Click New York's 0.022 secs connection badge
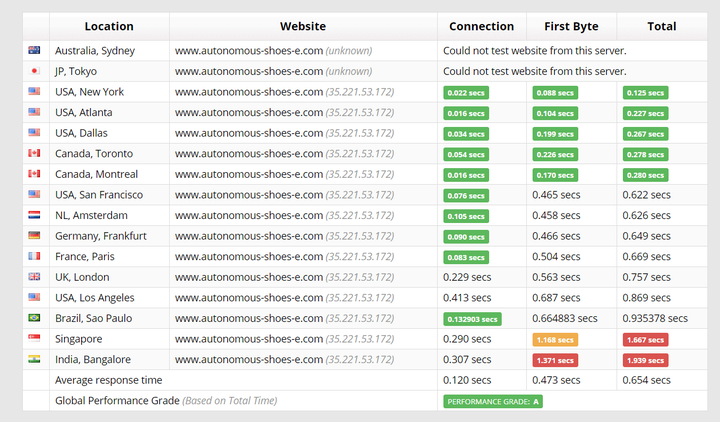This screenshot has height=422, width=720. point(466,93)
